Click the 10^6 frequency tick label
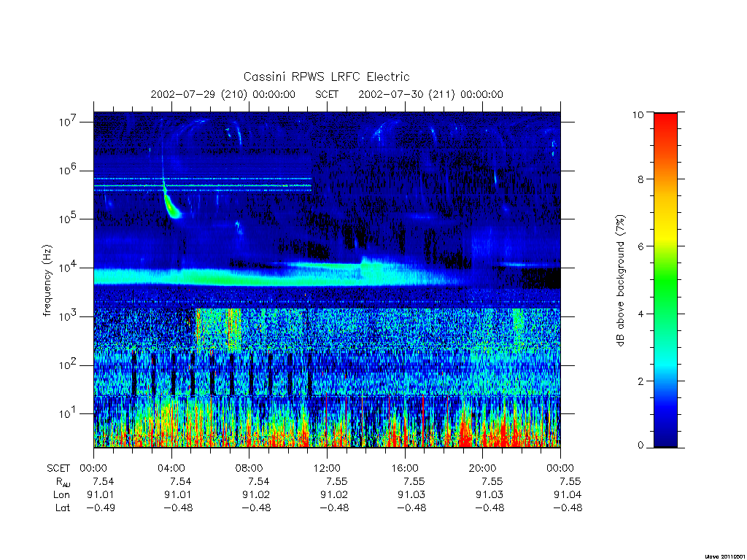This screenshot has width=747, height=560. pyautogui.click(x=69, y=170)
